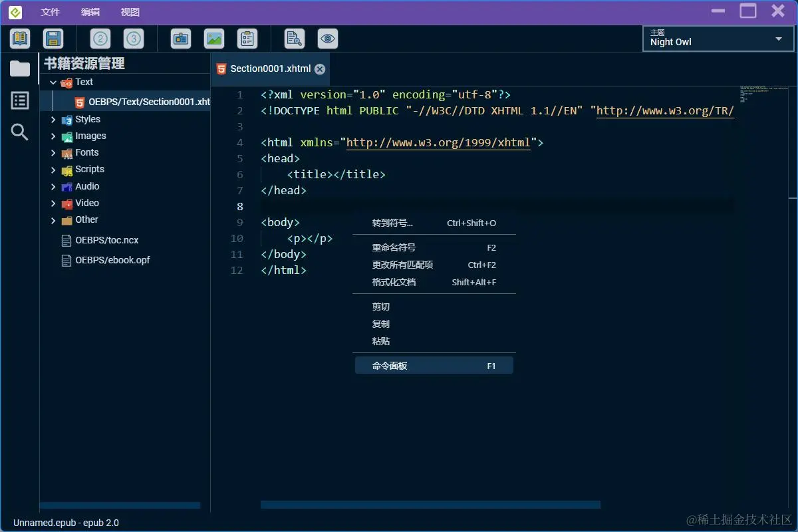Screen dimensions: 798x532
Task: Click the document search toolbar icon
Action: 295,39
